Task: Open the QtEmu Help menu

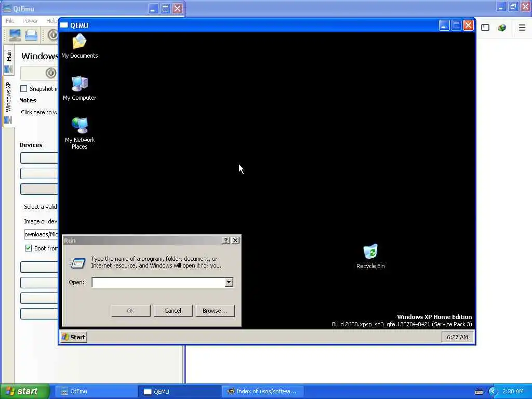Action: tap(51, 21)
